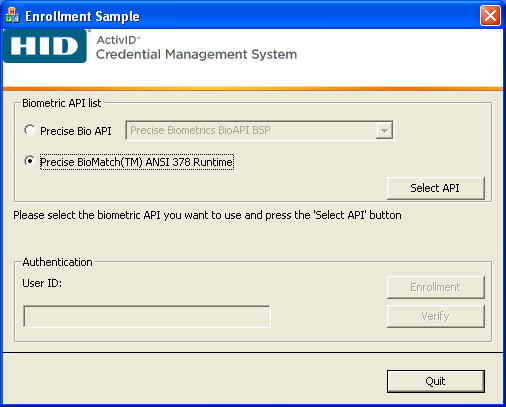Click the Biometric API list group title
The height and width of the screenshot is (407, 506).
click(x=62, y=103)
